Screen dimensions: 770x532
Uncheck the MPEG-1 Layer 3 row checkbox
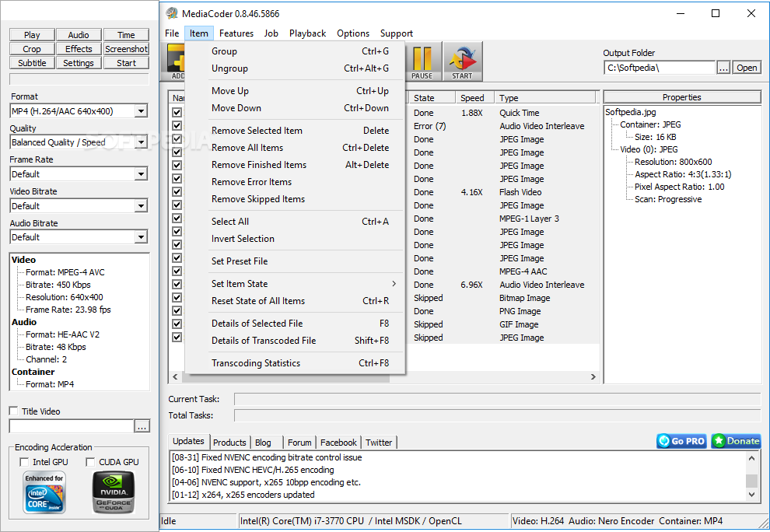[x=177, y=219]
